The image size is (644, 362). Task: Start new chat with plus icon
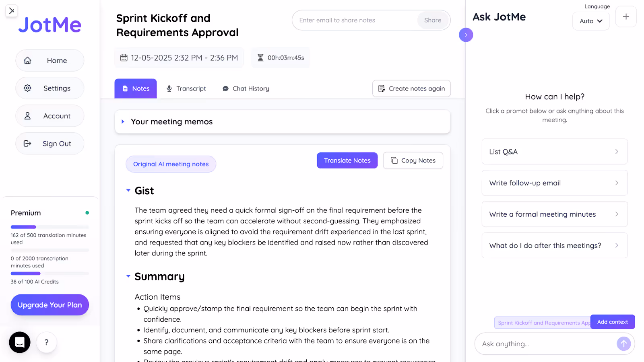(626, 17)
